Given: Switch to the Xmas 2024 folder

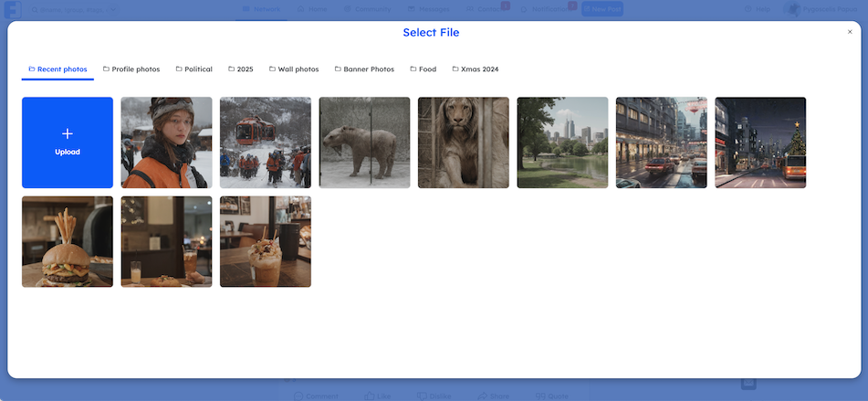Looking at the screenshot, I should pyautogui.click(x=476, y=69).
